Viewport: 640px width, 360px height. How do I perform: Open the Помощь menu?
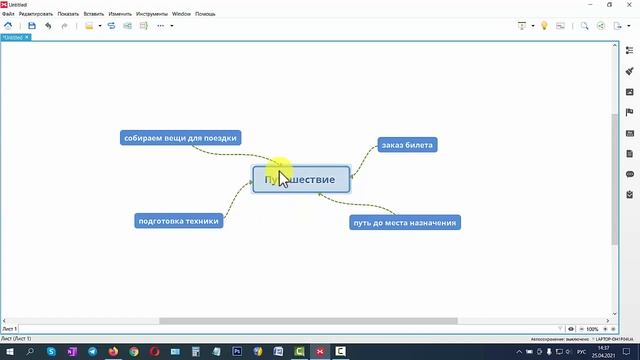pos(205,14)
